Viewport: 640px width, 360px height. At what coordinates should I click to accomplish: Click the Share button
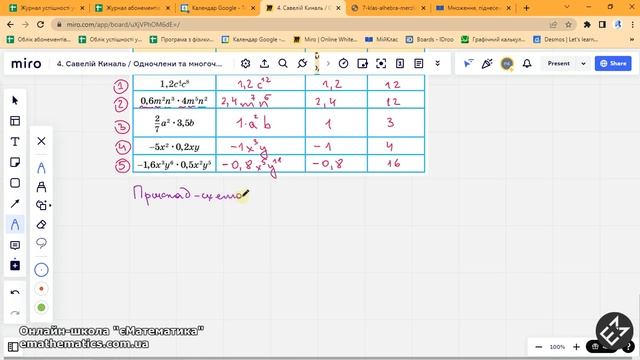click(613, 63)
